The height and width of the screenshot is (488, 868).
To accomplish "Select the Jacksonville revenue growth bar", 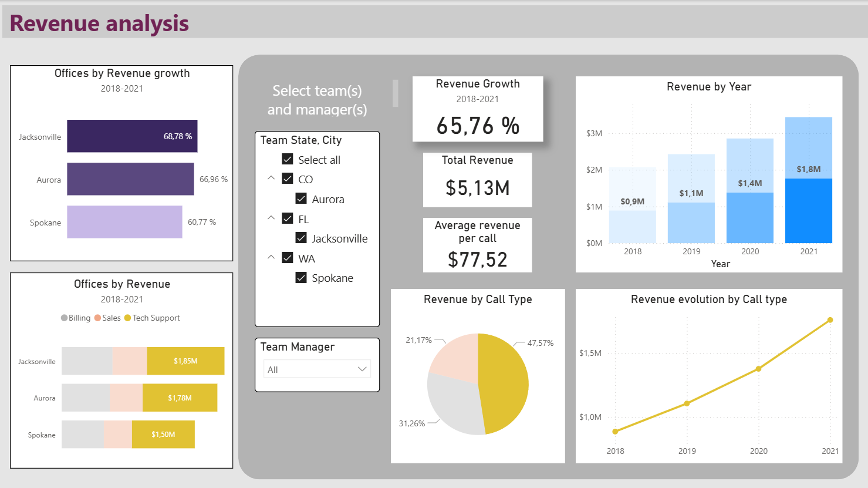I will [132, 136].
